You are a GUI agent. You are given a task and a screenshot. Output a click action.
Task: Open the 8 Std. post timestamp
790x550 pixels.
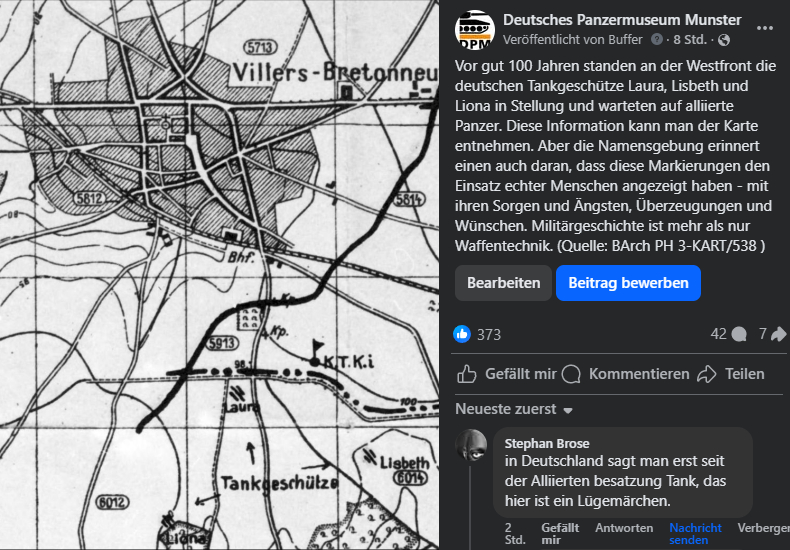pos(690,40)
